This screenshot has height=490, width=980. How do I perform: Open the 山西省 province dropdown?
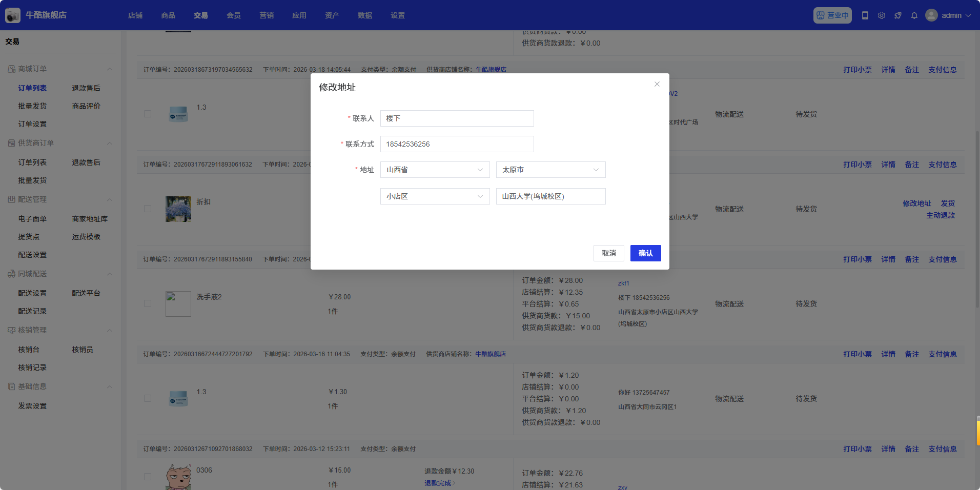point(435,170)
